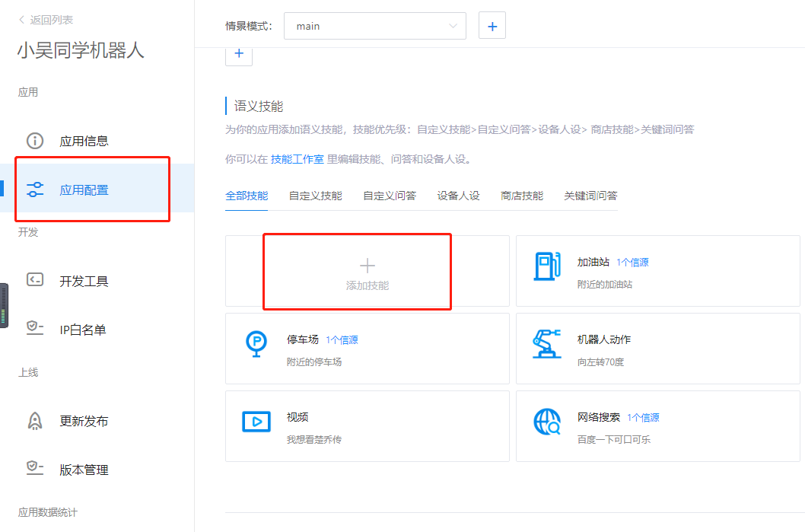This screenshot has width=805, height=532.
Task: Open the 情景模式 scene mode dropdown
Action: click(374, 25)
